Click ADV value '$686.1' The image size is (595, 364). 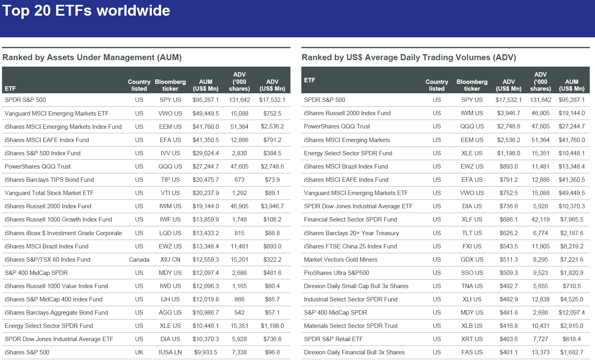click(509, 220)
